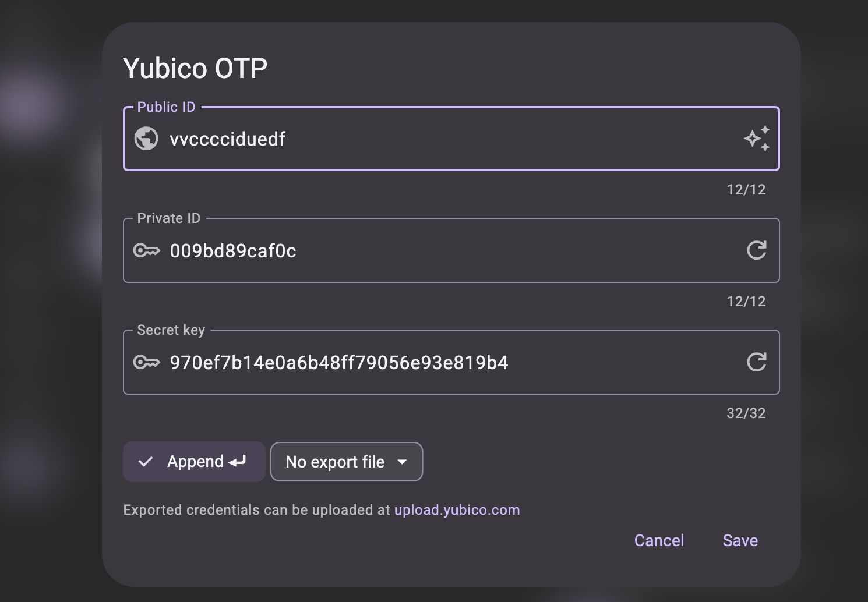
Task: Open the upload.yubico.com link
Action: [x=457, y=509]
